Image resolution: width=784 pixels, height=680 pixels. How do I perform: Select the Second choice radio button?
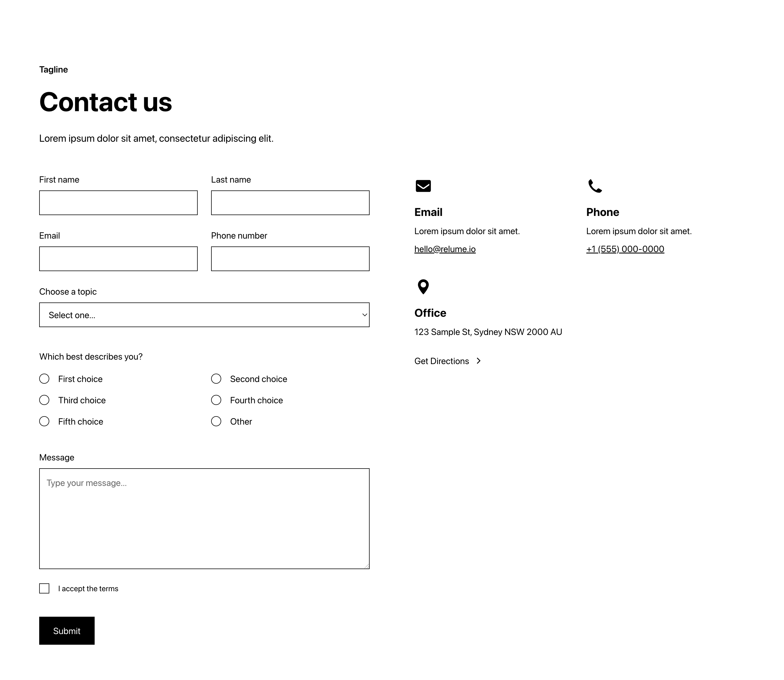(x=216, y=379)
